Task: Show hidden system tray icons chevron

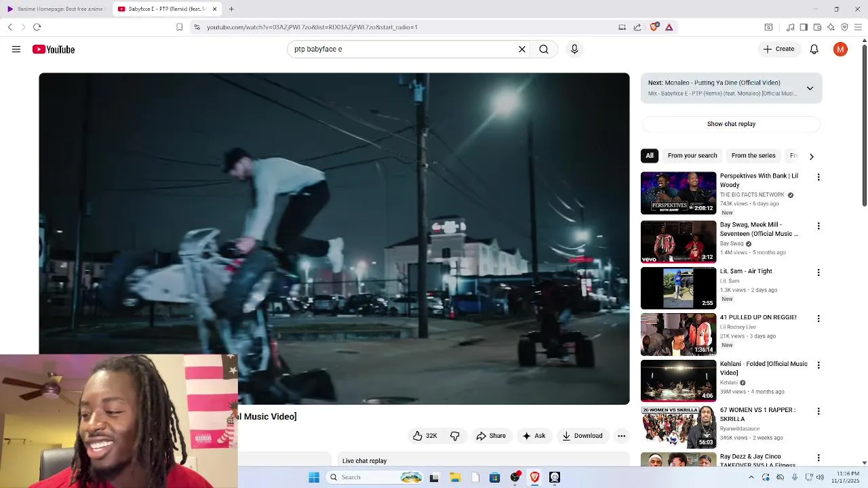Action: (x=751, y=477)
